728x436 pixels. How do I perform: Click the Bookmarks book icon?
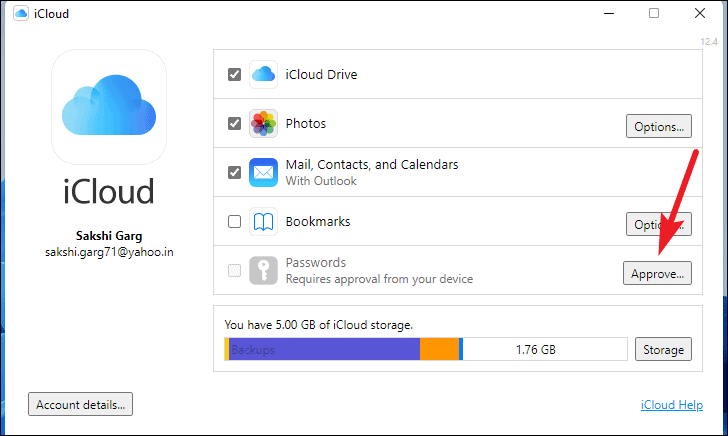tap(263, 221)
